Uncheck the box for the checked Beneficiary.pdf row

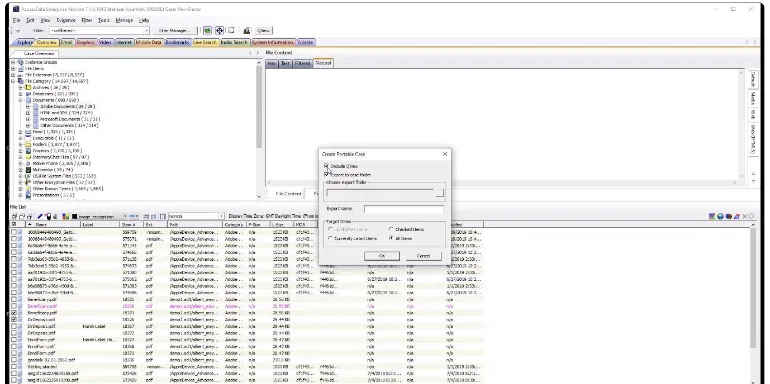point(14,312)
